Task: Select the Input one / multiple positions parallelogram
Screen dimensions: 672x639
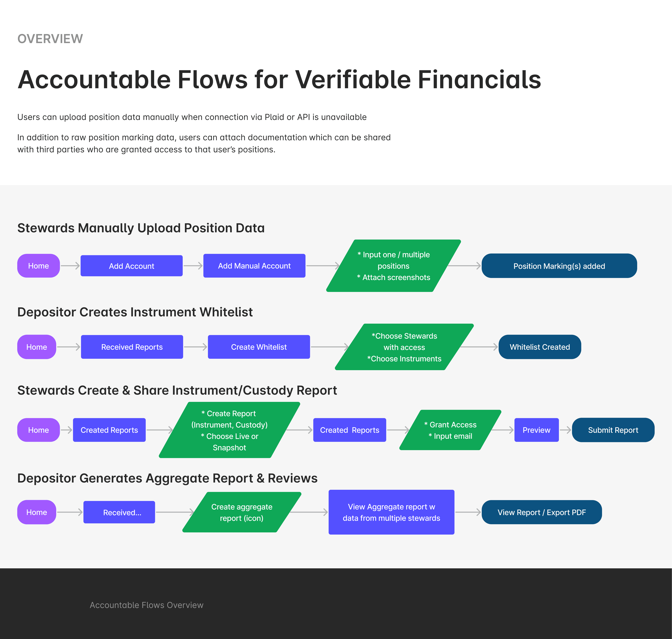Action: [x=394, y=266]
